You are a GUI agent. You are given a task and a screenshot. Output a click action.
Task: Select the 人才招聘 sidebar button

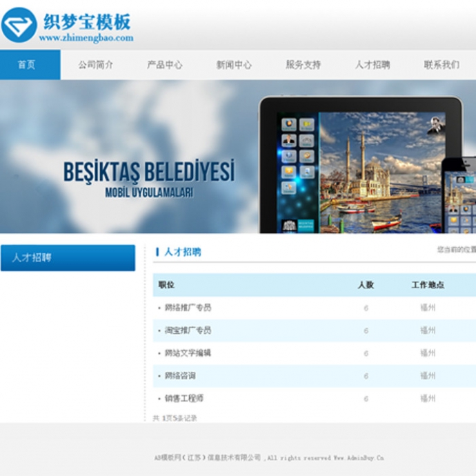point(68,258)
